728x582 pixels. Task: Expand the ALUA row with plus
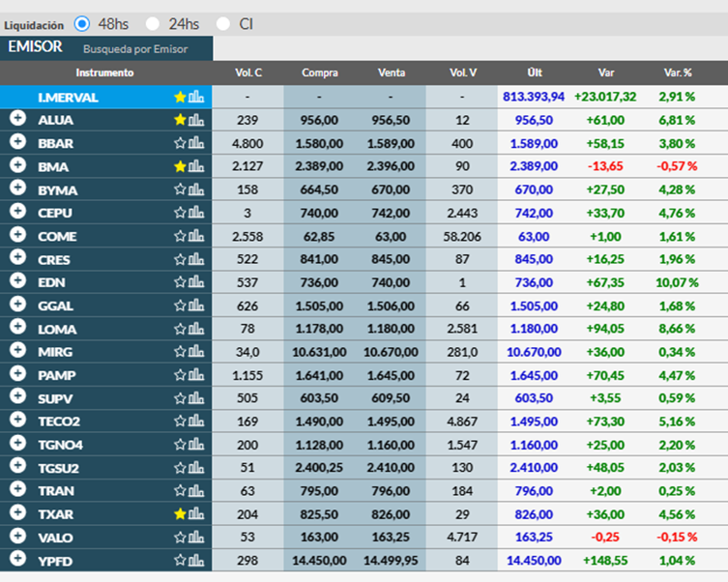[17, 118]
